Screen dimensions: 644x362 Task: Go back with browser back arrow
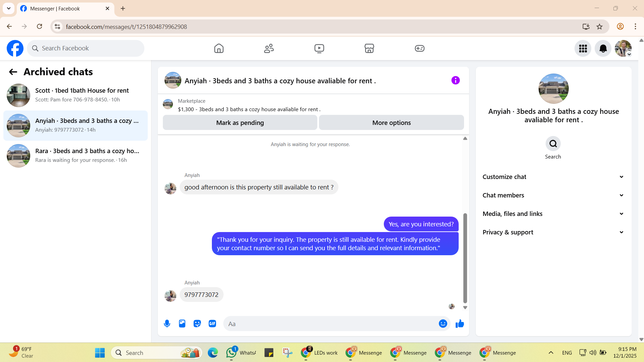(9, 27)
